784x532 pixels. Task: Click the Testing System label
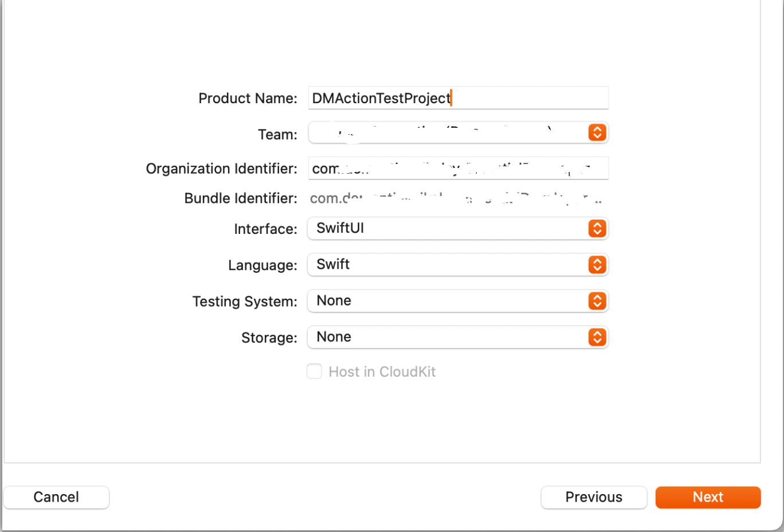coord(245,302)
